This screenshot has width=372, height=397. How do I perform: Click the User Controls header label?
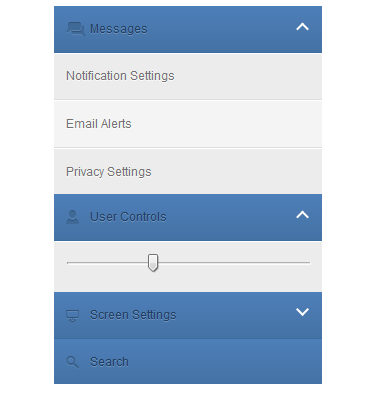point(128,217)
